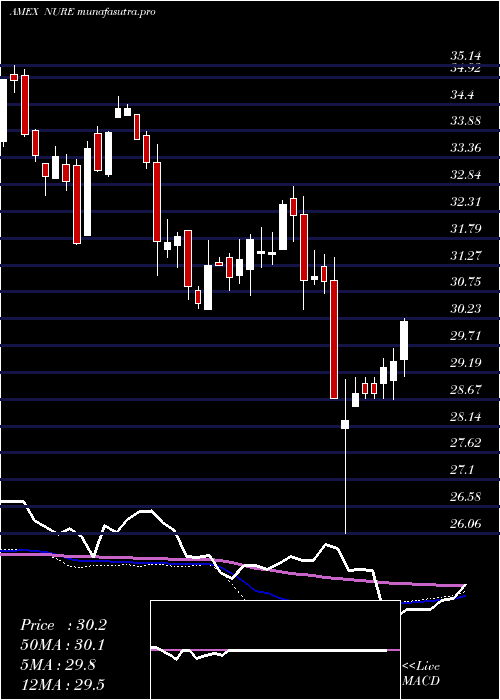Select the 33.88 price axis label

coord(466,121)
